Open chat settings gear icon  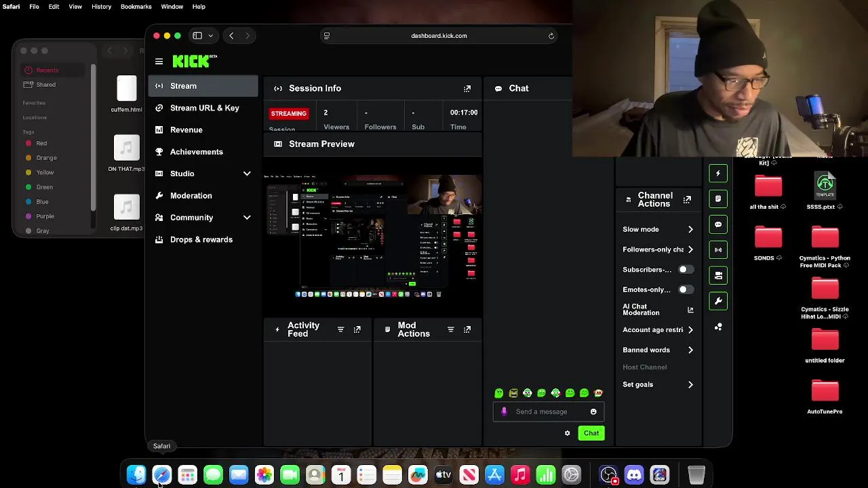pos(568,433)
